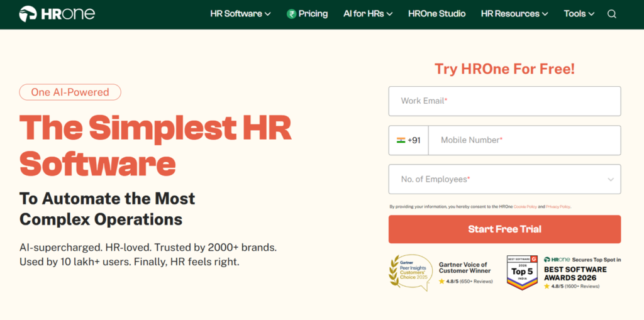Open the HR Software menu
The height and width of the screenshot is (320, 644).
point(240,14)
